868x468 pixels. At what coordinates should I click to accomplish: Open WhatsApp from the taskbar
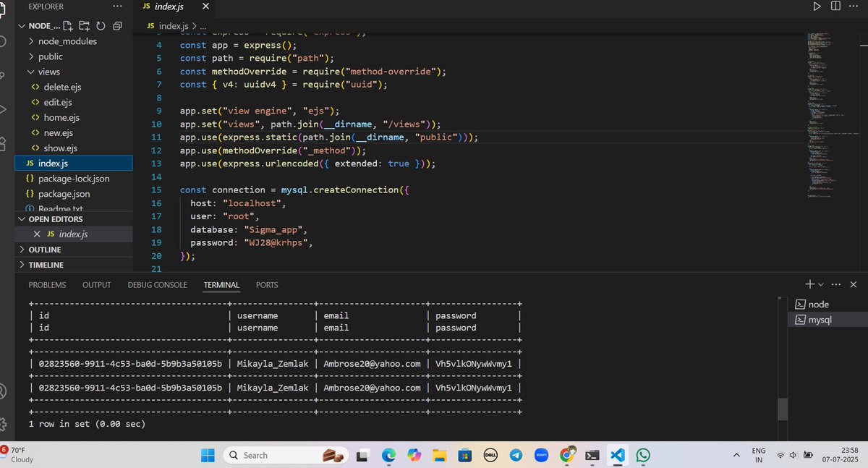642,455
